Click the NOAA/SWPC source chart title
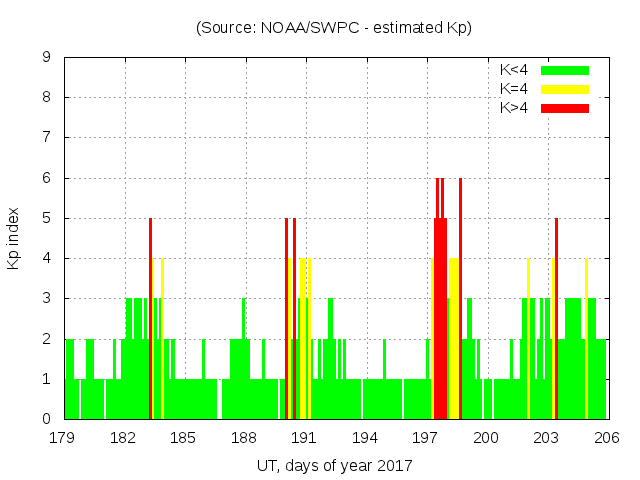640x480 pixels. tap(334, 28)
